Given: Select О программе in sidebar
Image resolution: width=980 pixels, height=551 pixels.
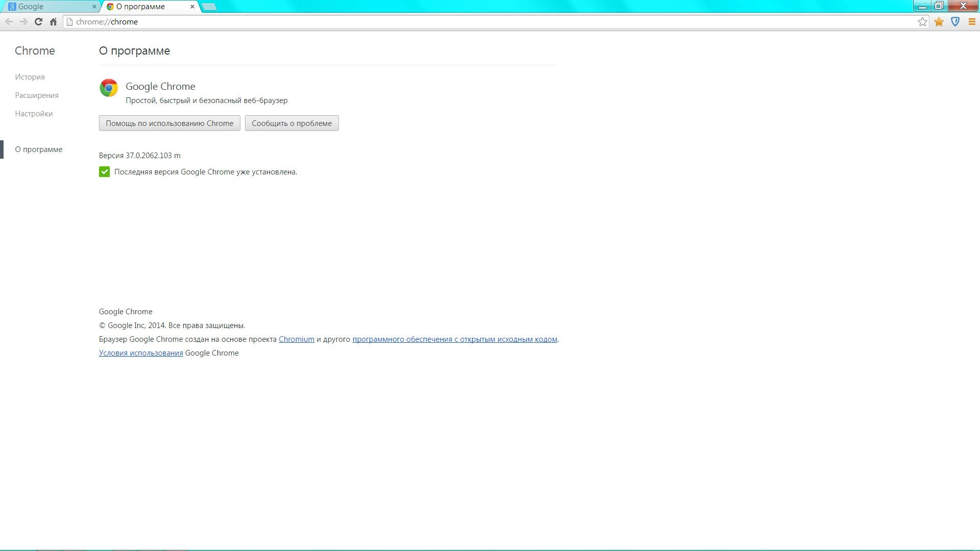Looking at the screenshot, I should coord(39,149).
